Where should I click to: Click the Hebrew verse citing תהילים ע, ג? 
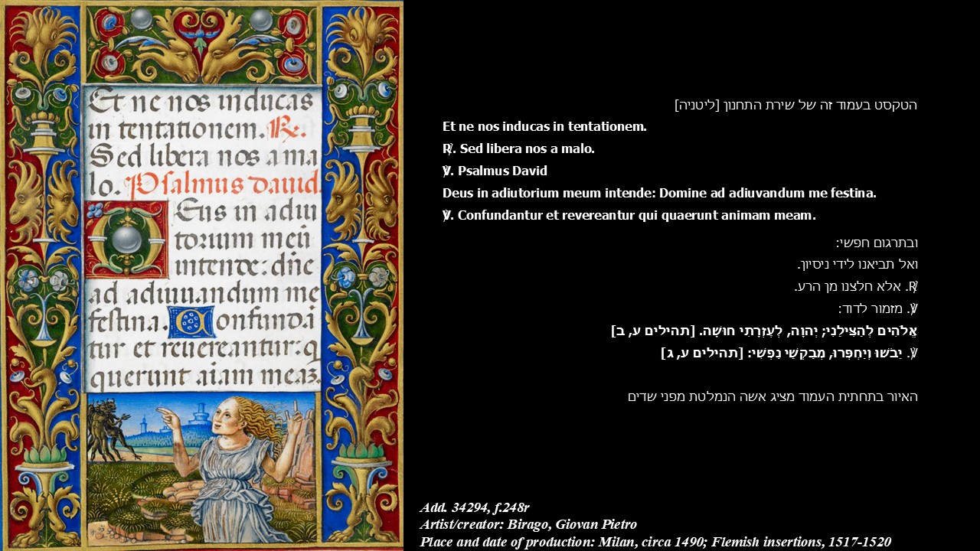coord(789,353)
